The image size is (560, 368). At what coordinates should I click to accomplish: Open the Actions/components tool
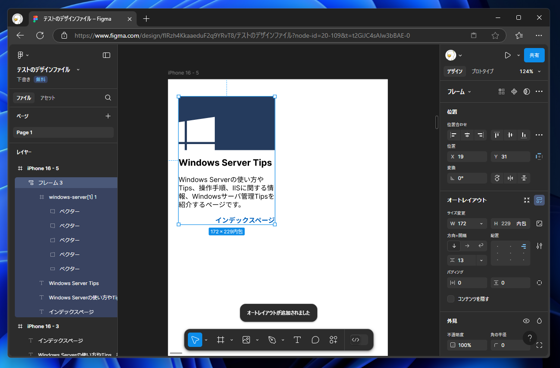(x=333, y=340)
